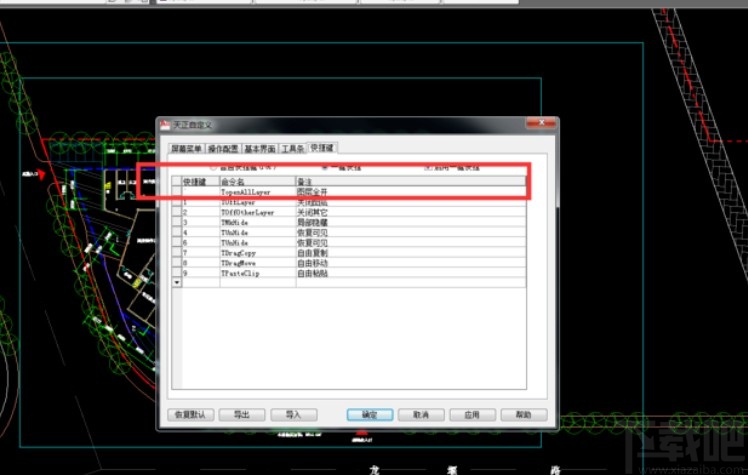The image size is (748, 475).
Task: Switch to the 屏幕菜单 tab
Action: coord(186,148)
